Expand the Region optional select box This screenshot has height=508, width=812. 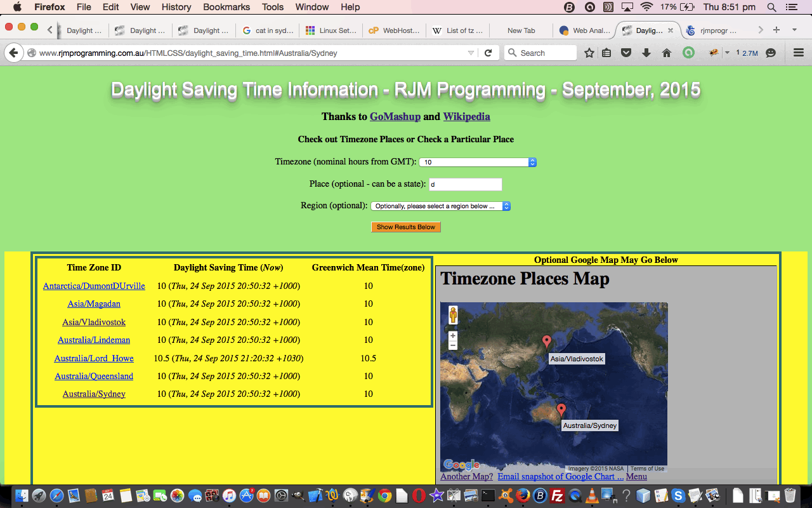coord(440,206)
